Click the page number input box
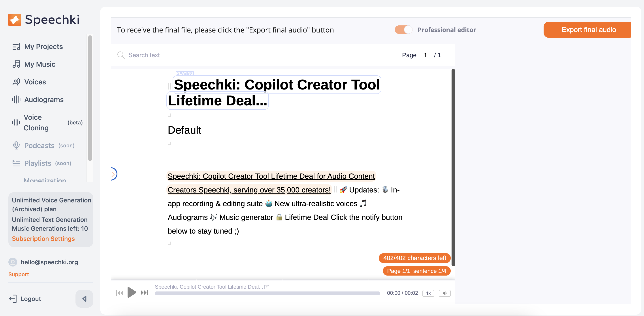Viewport: 644px width, 316px height. [x=425, y=55]
